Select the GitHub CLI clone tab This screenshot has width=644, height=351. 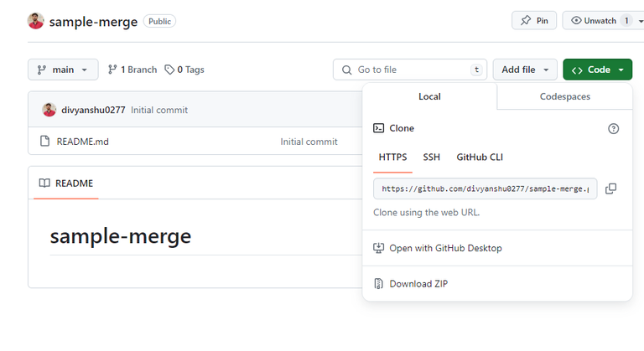480,157
